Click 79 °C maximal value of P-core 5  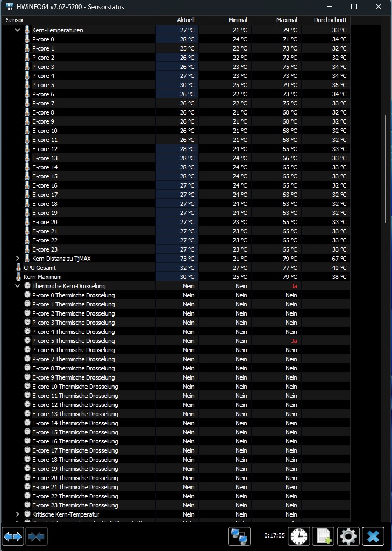[290, 85]
